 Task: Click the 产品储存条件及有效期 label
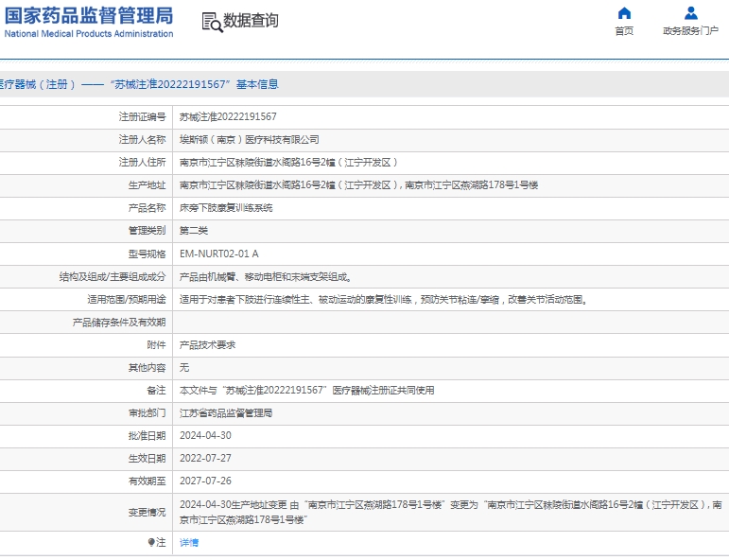pyautogui.click(x=119, y=323)
